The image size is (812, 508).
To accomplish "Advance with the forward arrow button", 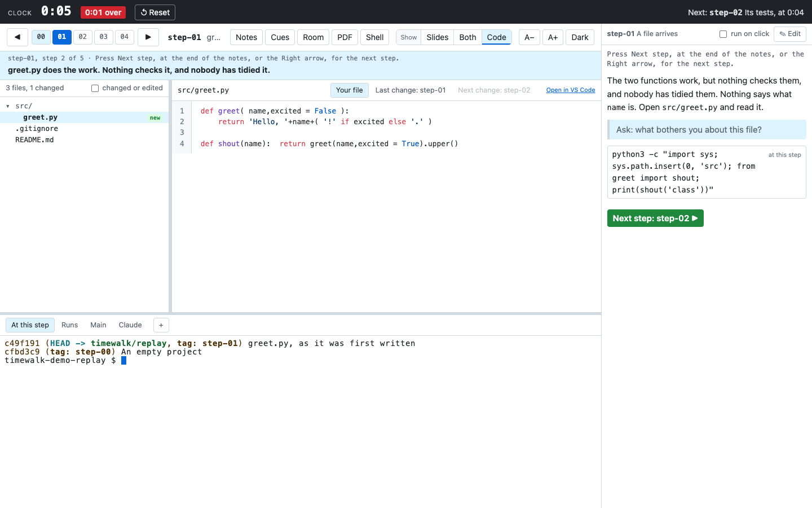I will click(x=148, y=37).
